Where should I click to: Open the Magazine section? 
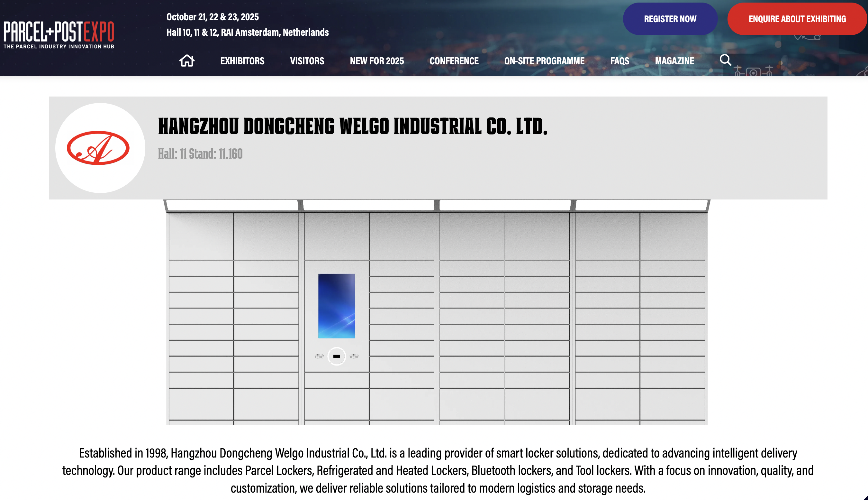674,61
